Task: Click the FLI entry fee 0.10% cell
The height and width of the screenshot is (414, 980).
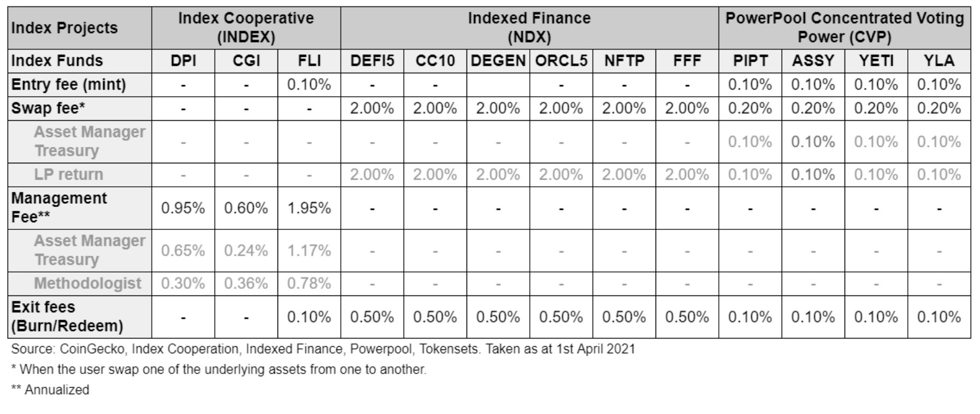Action: pyautogui.click(x=309, y=85)
